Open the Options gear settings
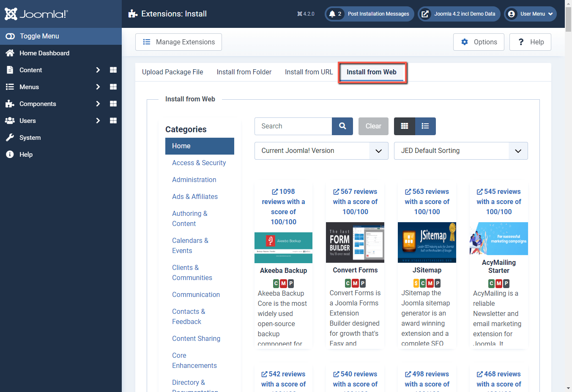This screenshot has width=572, height=392. [x=478, y=42]
